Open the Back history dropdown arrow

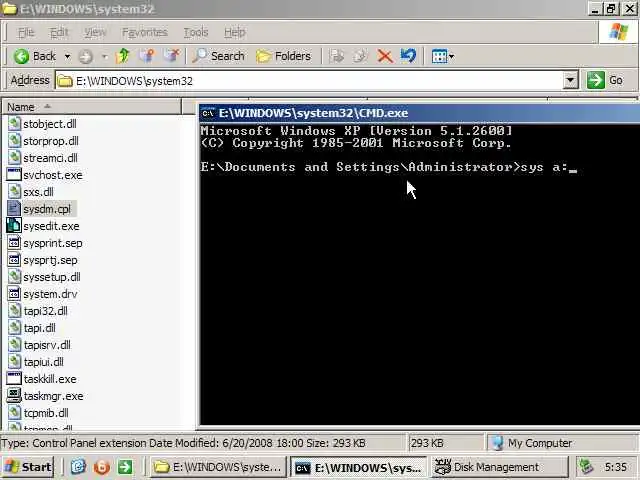[67, 56]
